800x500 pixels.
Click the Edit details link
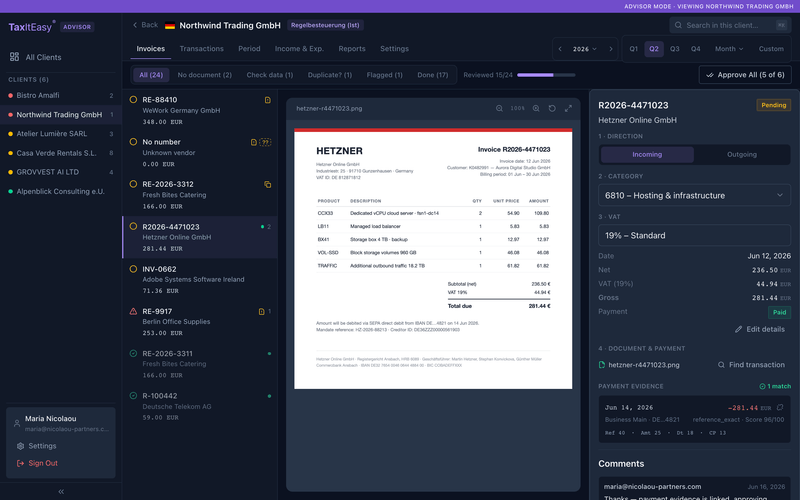(760, 329)
